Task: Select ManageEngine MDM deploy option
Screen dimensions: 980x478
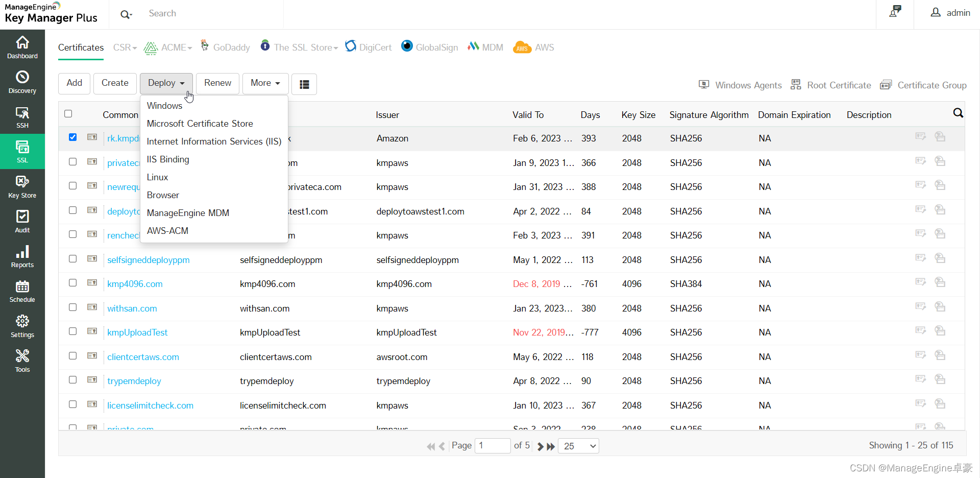Action: (188, 213)
